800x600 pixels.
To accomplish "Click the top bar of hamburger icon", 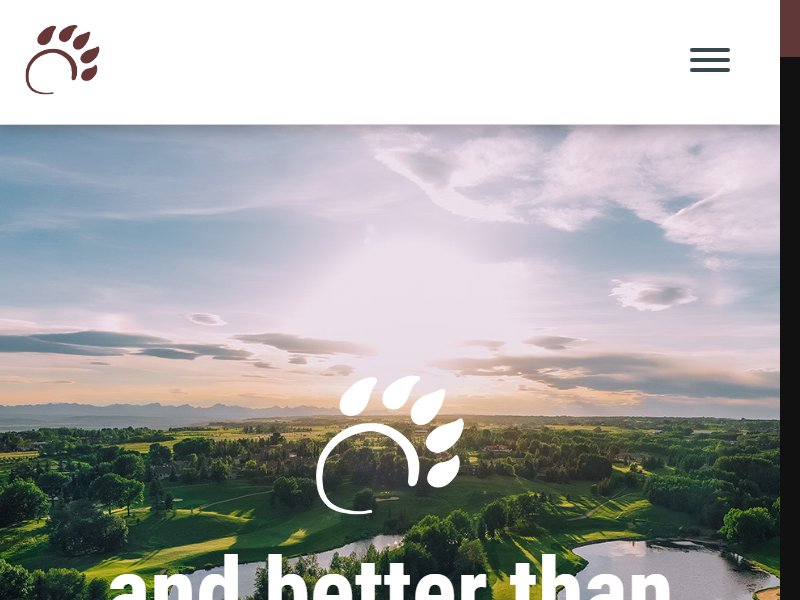I will (x=710, y=50).
